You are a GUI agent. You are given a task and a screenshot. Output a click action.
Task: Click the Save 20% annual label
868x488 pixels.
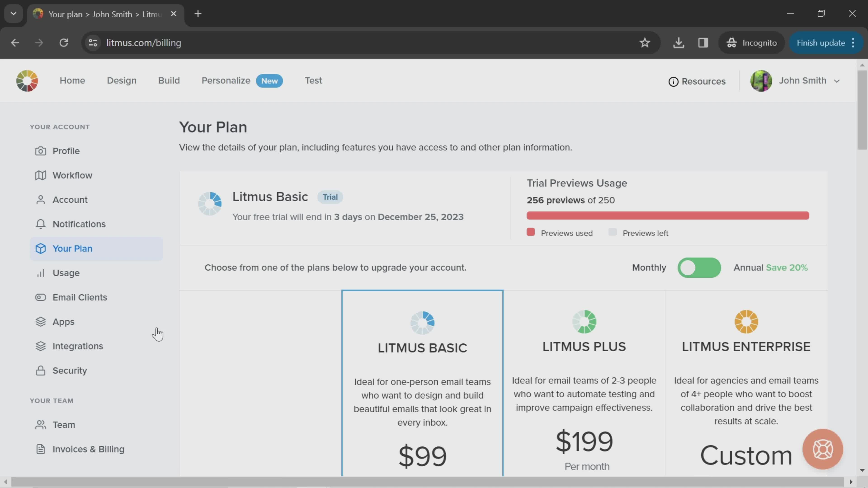tap(787, 268)
